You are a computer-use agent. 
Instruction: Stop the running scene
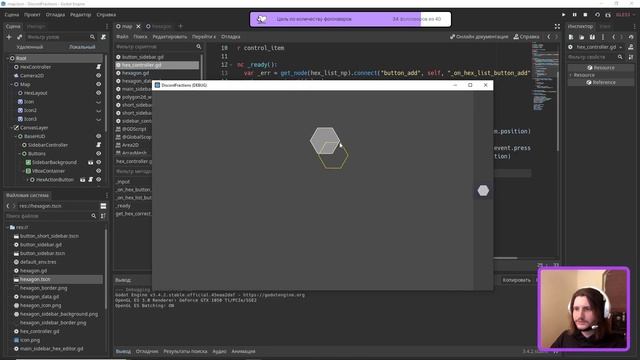click(585, 15)
